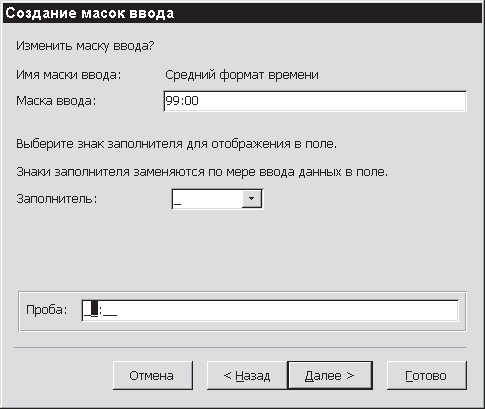485x409 pixels.
Task: Click the Имя маски ввода label
Action: pyautogui.click(x=69, y=75)
